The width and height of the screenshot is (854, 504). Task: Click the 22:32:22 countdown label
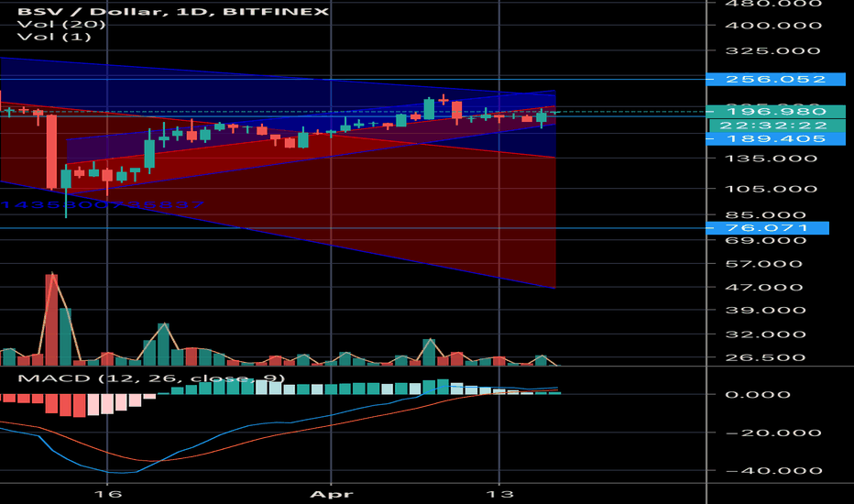(777, 126)
